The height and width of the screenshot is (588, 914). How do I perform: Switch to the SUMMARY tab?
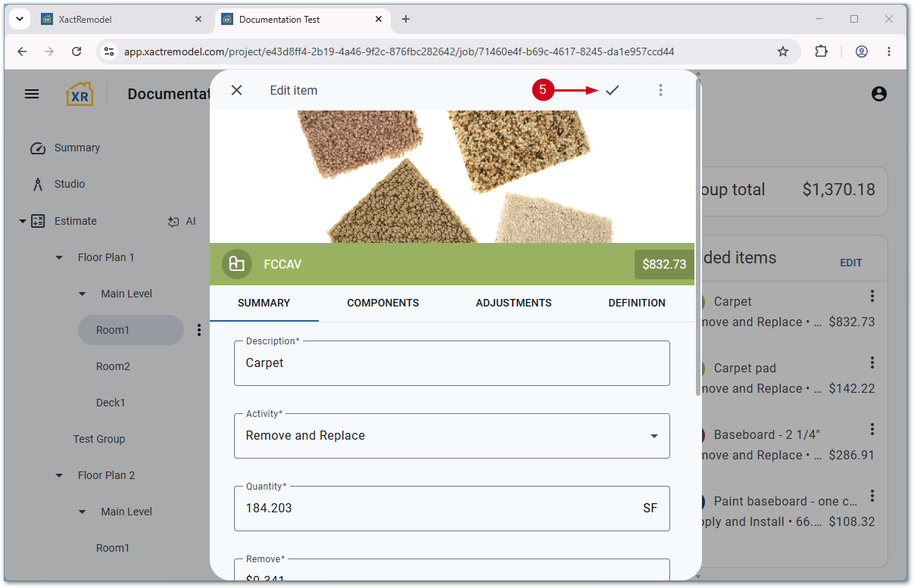point(264,303)
